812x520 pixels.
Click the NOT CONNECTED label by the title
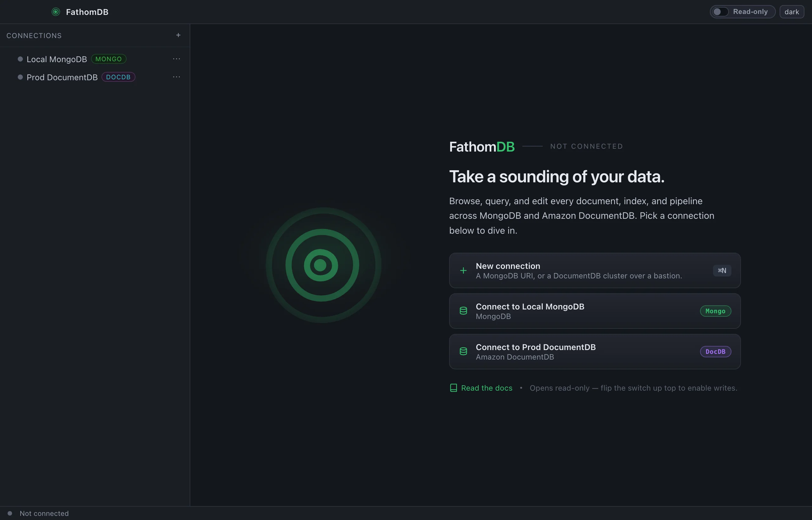[587, 146]
